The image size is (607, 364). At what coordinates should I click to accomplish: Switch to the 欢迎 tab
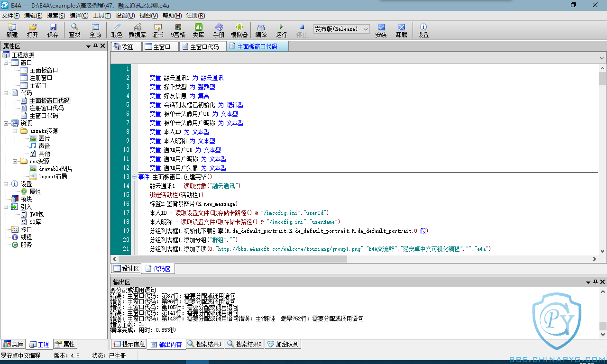(x=126, y=46)
